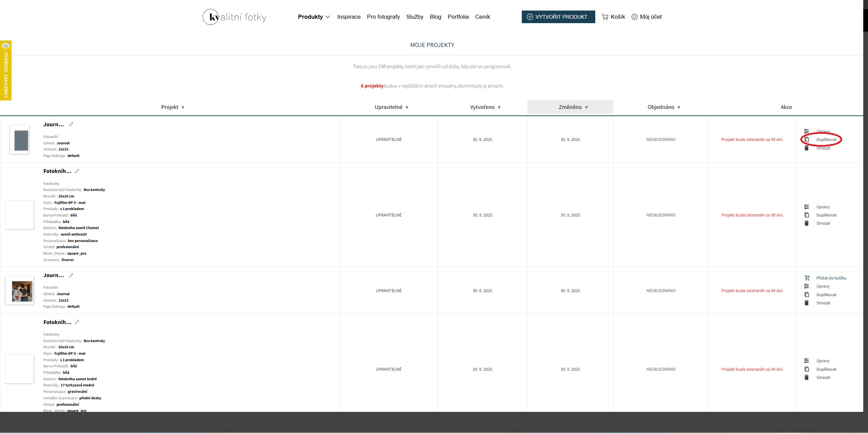This screenshot has height=434, width=868.
Task: Click trash icon for first Journal project
Action: pyautogui.click(x=806, y=148)
